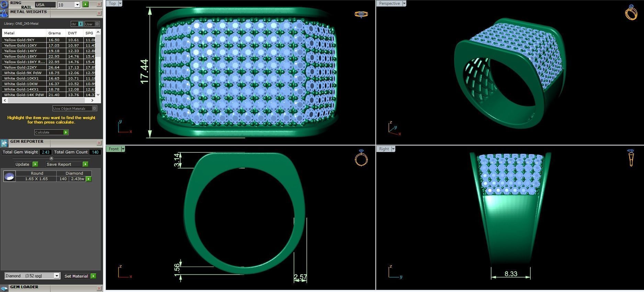
Task: Click the Right viewport ring icon
Action: pos(631,158)
